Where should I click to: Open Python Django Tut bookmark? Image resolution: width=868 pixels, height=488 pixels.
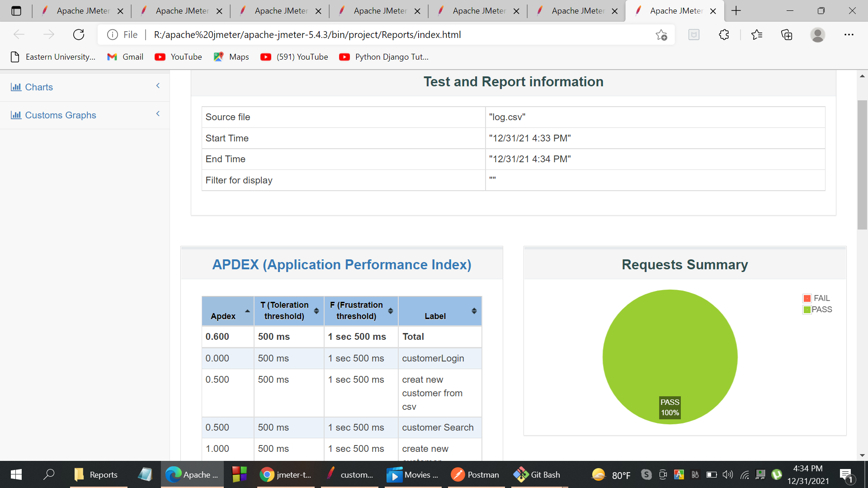pos(383,56)
